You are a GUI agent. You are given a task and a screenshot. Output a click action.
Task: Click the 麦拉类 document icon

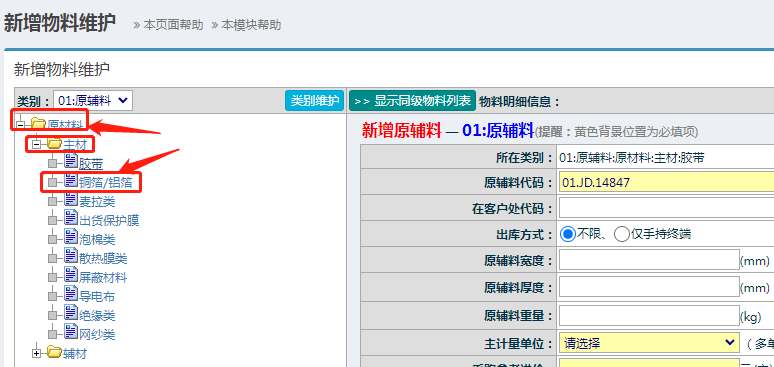[x=71, y=200]
